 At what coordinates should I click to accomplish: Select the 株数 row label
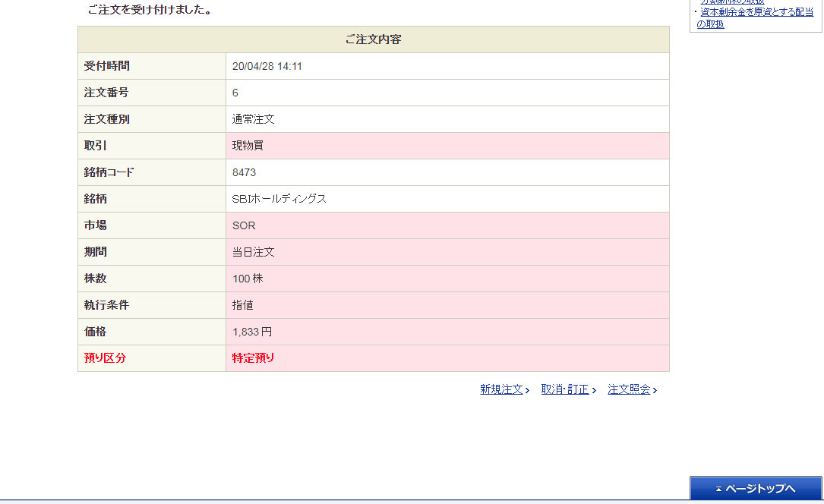(95, 279)
